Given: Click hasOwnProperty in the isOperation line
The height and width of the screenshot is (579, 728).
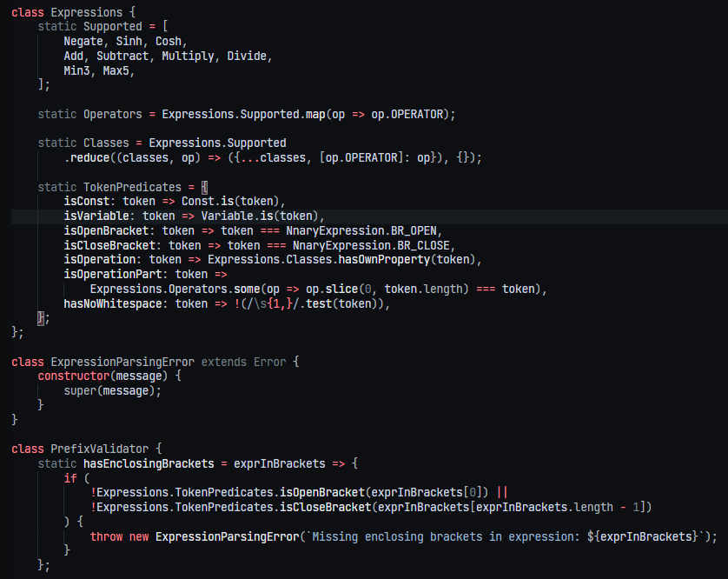Looking at the screenshot, I should tap(384, 260).
